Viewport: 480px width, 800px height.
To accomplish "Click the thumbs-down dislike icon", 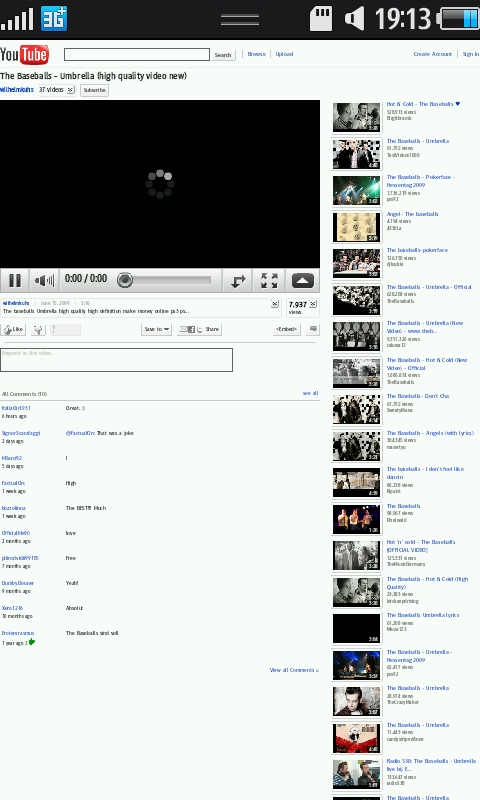I will click(38, 330).
